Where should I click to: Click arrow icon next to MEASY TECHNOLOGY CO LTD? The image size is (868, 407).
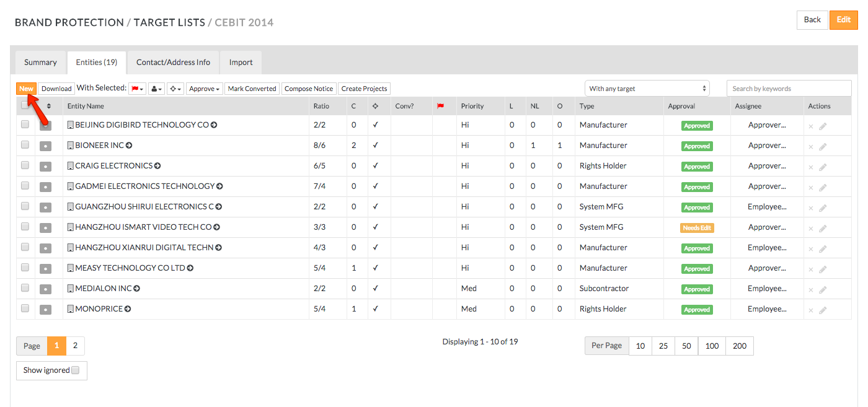pyautogui.click(x=190, y=268)
